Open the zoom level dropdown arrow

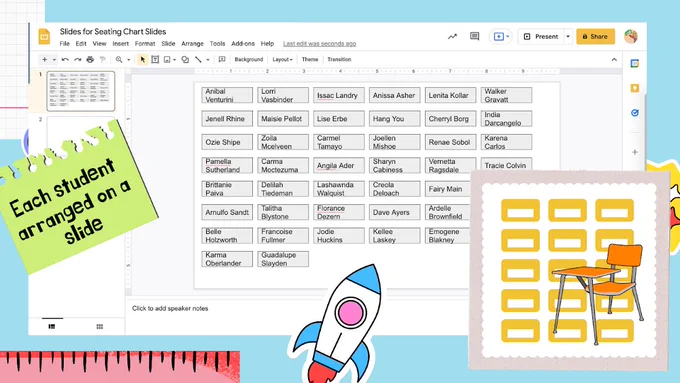click(x=128, y=59)
